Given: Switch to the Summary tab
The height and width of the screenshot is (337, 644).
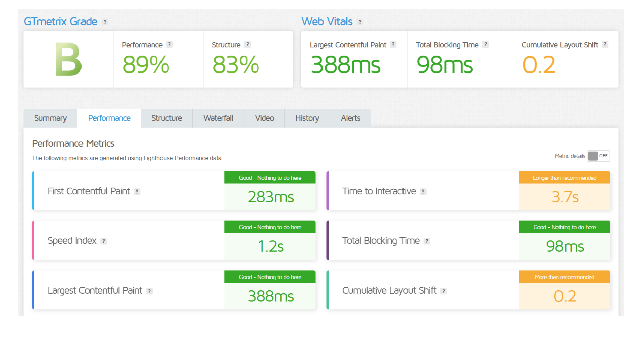Looking at the screenshot, I should point(50,118).
